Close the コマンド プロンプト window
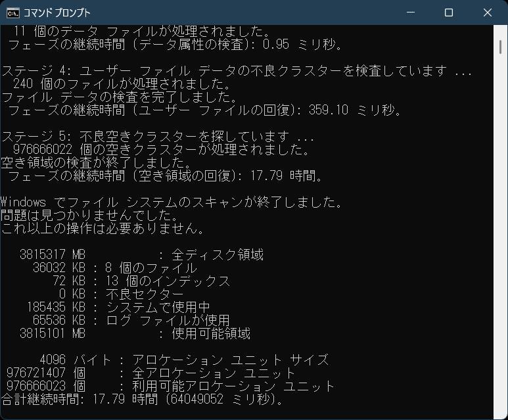This screenshot has width=508, height=420. (x=487, y=12)
